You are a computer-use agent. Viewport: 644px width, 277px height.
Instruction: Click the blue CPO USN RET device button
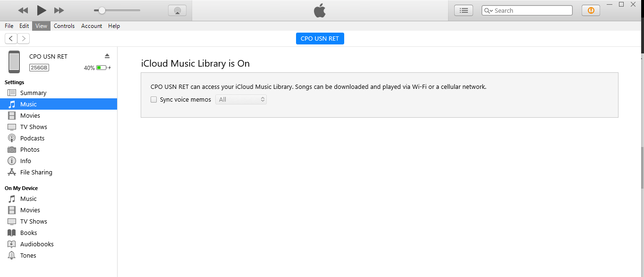tap(320, 38)
